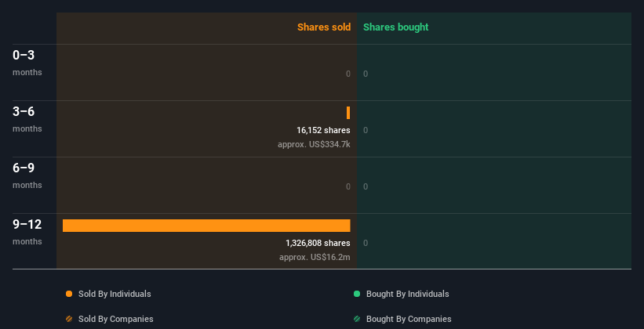Click the orange Sold By Individuals legend dot

tap(69, 294)
